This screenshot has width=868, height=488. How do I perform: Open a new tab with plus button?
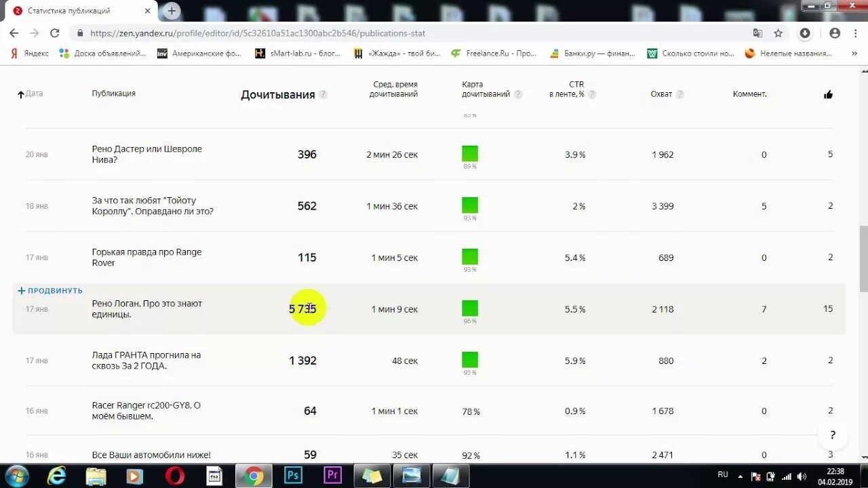[x=172, y=11]
